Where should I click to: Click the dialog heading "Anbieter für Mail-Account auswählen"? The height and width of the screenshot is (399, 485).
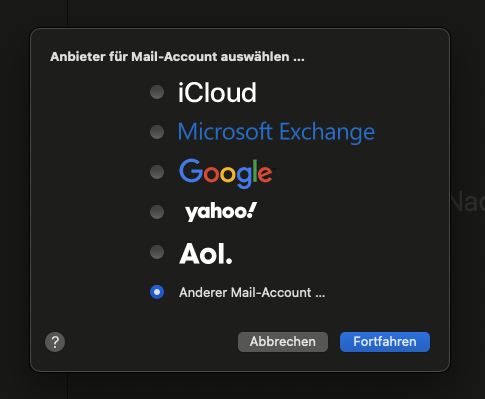click(177, 57)
